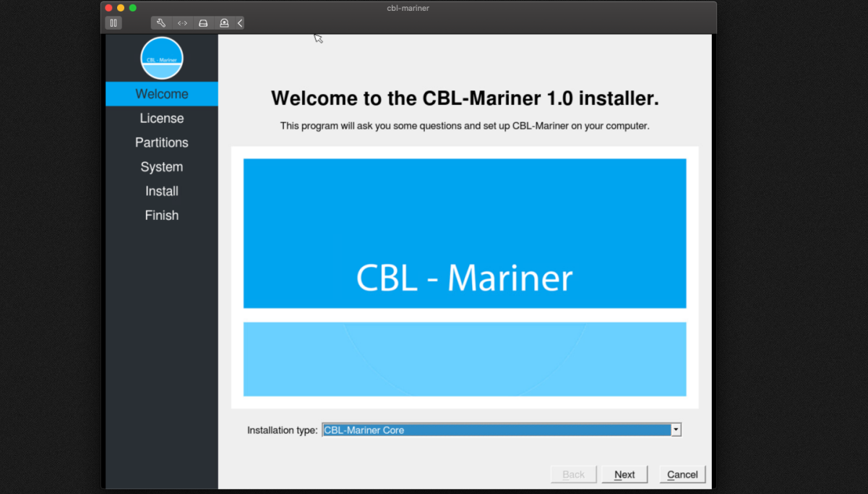The height and width of the screenshot is (494, 868).
Task: Click the Next button
Action: coord(624,474)
